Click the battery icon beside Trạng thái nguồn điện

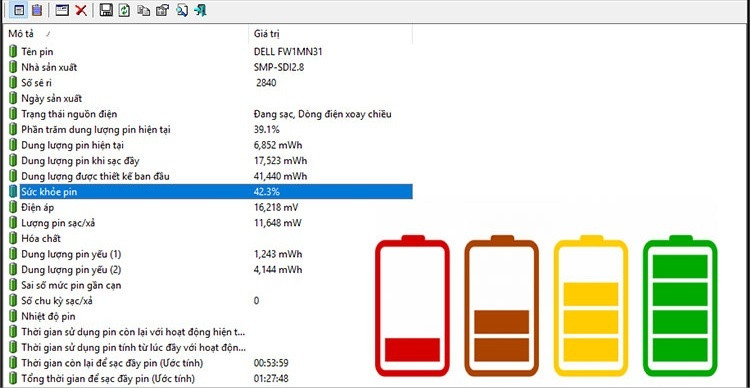click(x=13, y=114)
